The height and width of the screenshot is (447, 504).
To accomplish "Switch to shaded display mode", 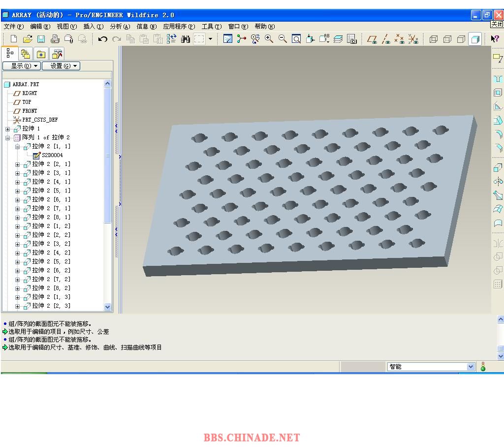I will 475,39.
